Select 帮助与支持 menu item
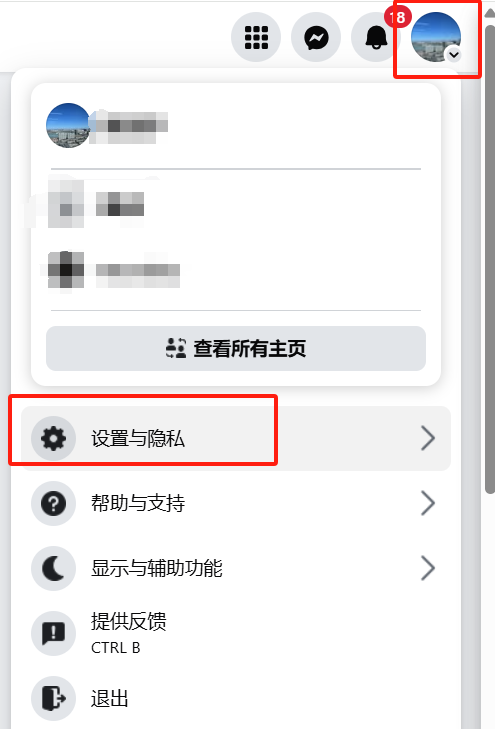The image size is (495, 729). click(236, 504)
